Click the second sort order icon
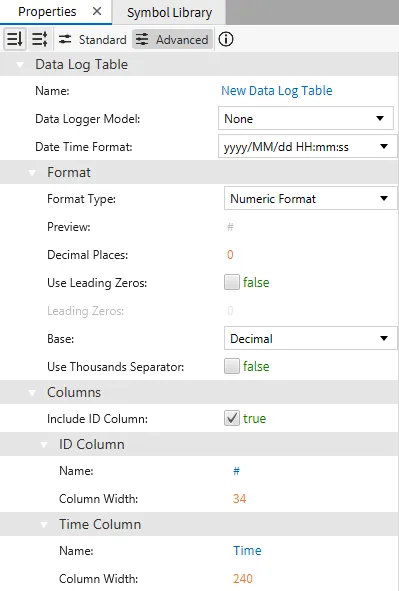 pyautogui.click(x=40, y=39)
